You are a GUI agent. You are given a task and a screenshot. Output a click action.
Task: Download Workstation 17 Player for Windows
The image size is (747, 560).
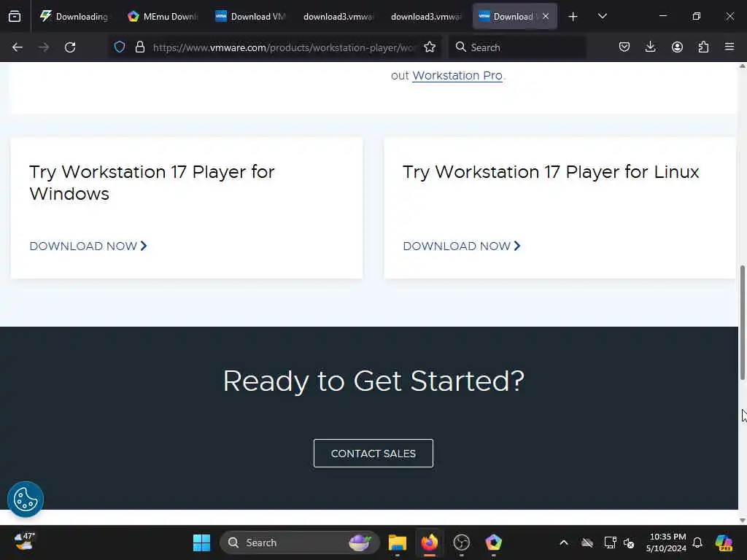(88, 246)
